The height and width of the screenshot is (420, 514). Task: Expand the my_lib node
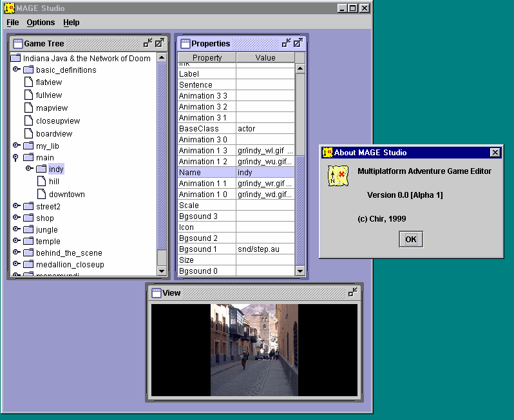(16, 145)
